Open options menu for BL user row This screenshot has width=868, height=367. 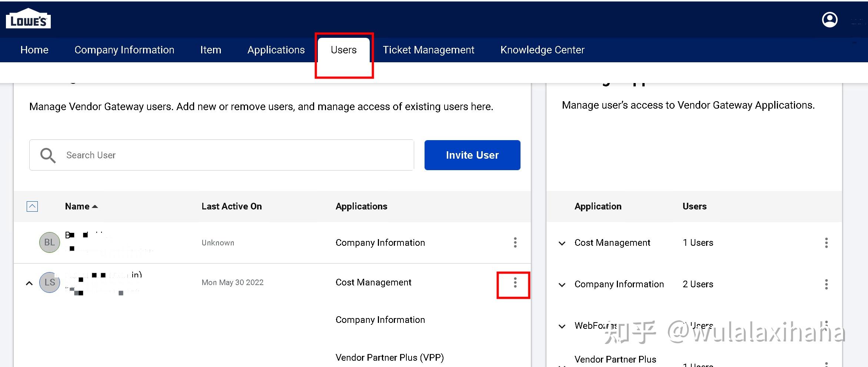tap(515, 242)
